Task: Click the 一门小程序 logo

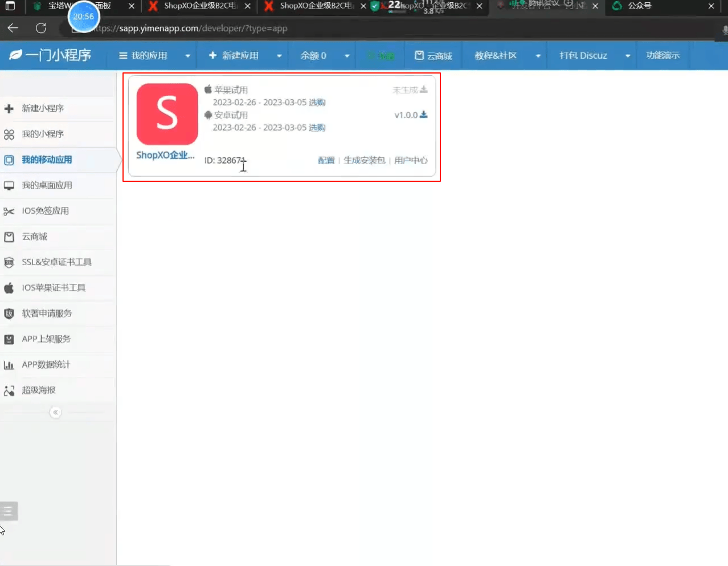Action: 50,55
